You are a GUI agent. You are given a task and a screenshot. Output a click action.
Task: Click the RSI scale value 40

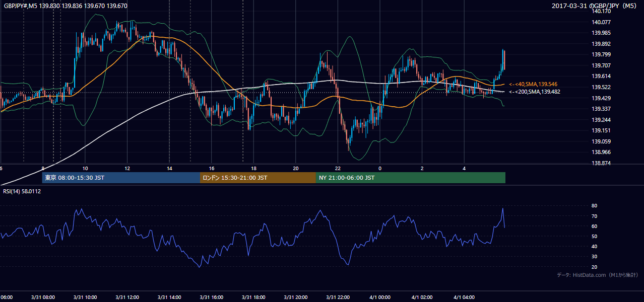coord(595,246)
